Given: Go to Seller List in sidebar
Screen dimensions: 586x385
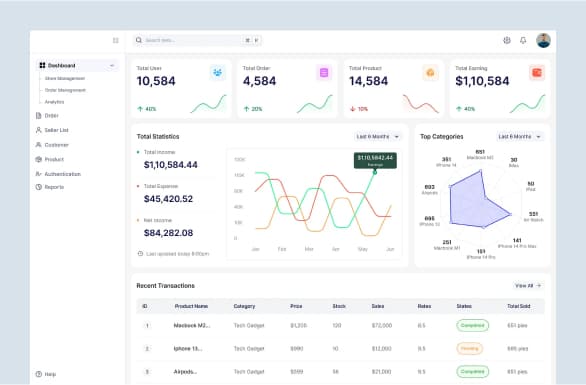Looking at the screenshot, I should (x=56, y=130).
